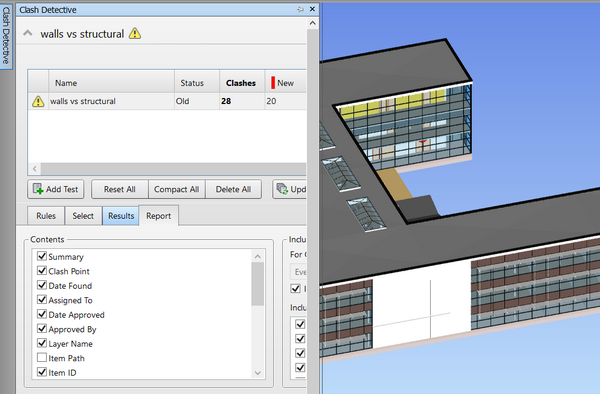Click the red New status indicator in the column header
Image resolution: width=600 pixels, height=394 pixels.
273,83
